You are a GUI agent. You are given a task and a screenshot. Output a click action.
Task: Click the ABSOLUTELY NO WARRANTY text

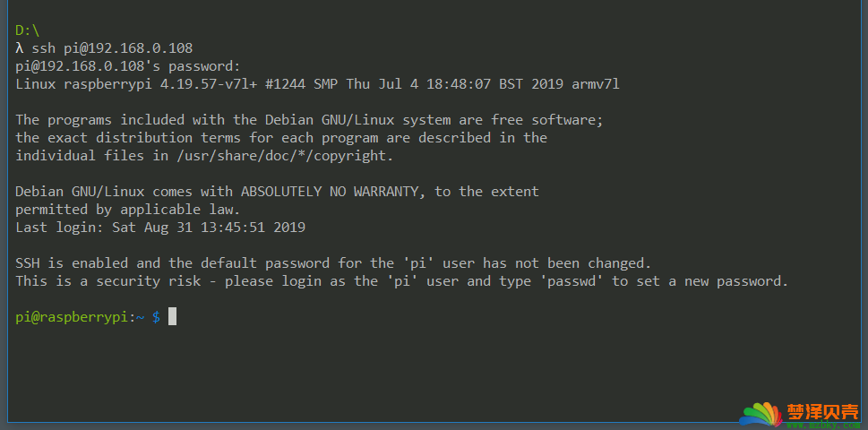coord(330,192)
